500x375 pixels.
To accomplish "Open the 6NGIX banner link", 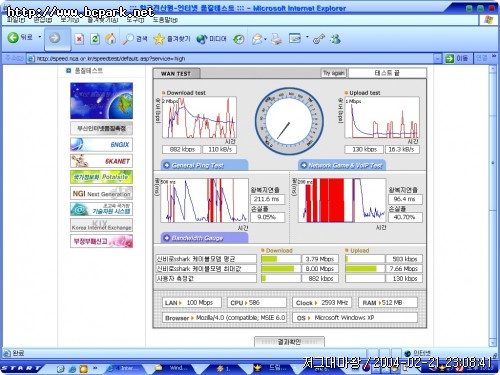I will coord(101,144).
